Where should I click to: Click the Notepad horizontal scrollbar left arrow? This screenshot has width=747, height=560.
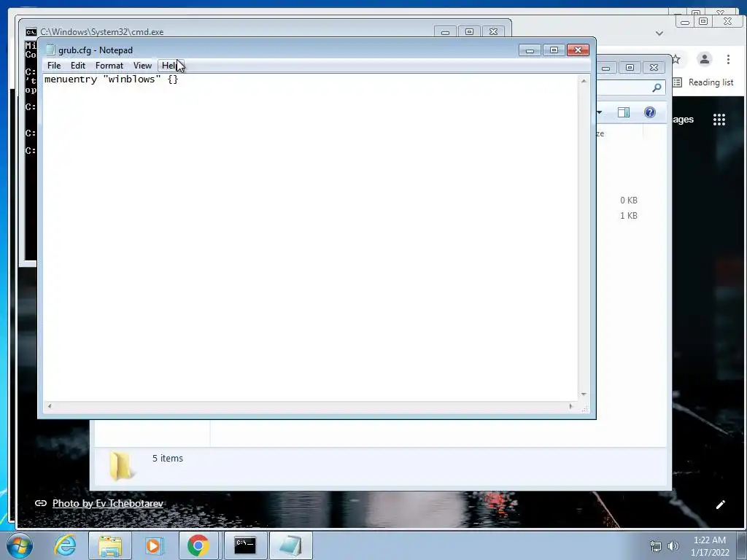[50, 406]
